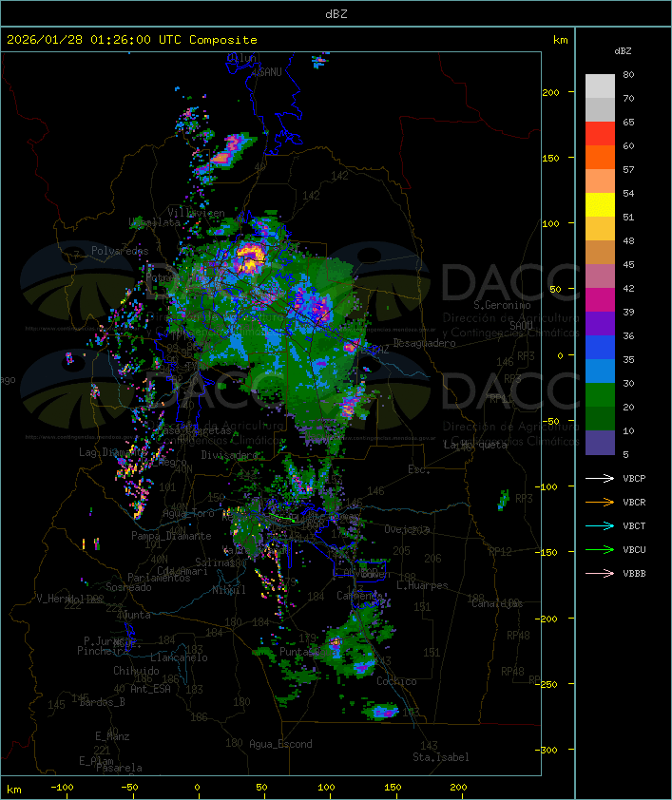Screen dimensions: 672x800
Task: Click the white VBCP arrow icon
Action: click(600, 478)
